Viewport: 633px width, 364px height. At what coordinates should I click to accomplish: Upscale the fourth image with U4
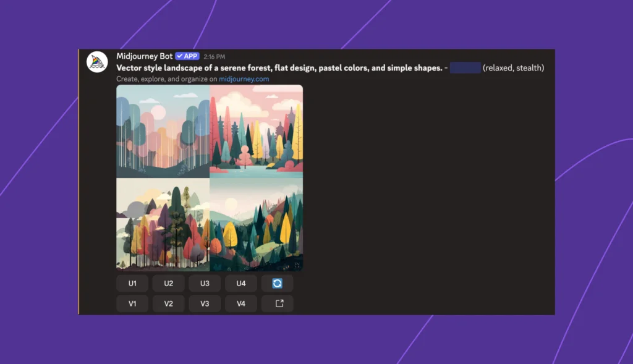click(240, 283)
